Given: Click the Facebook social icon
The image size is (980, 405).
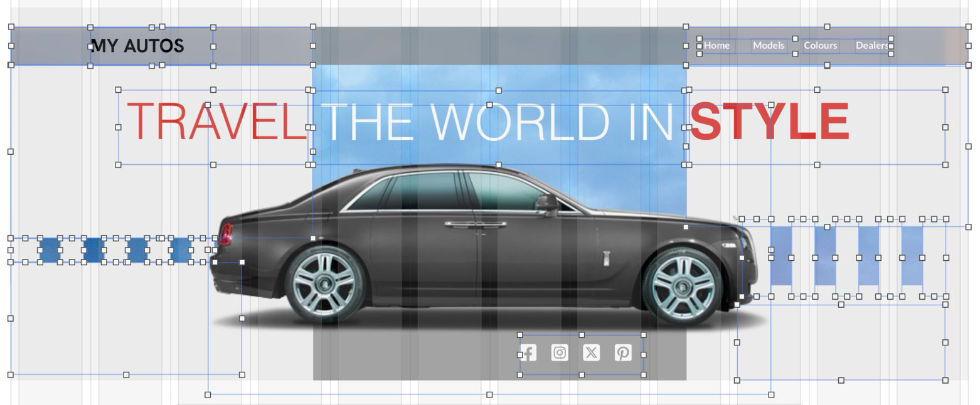Looking at the screenshot, I should pos(529,353).
